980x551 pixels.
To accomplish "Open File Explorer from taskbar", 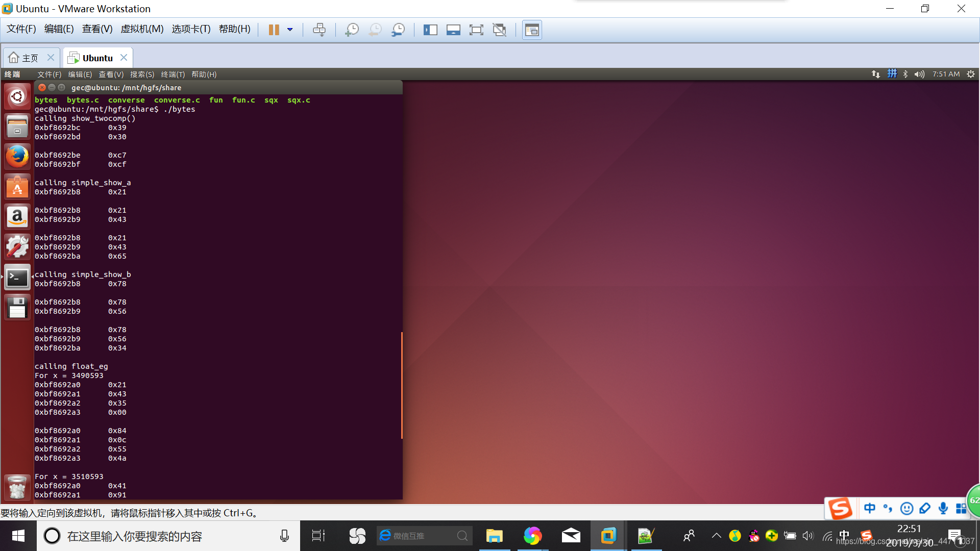I will (494, 536).
